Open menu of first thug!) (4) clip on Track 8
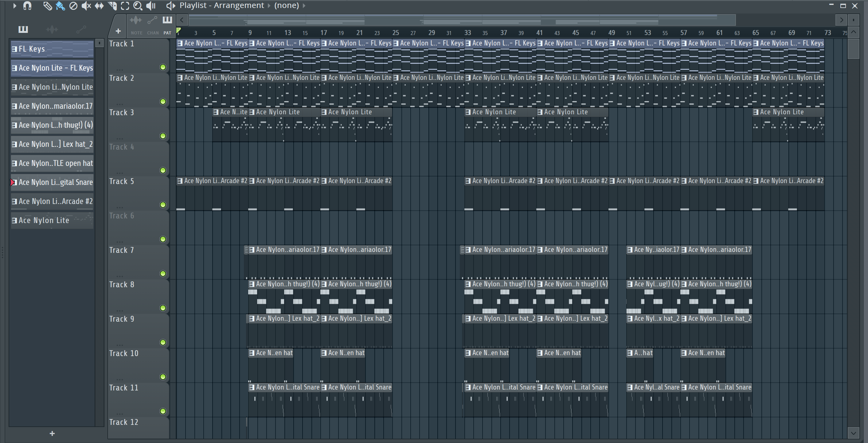Viewport: 868px width, 443px height. (x=252, y=284)
